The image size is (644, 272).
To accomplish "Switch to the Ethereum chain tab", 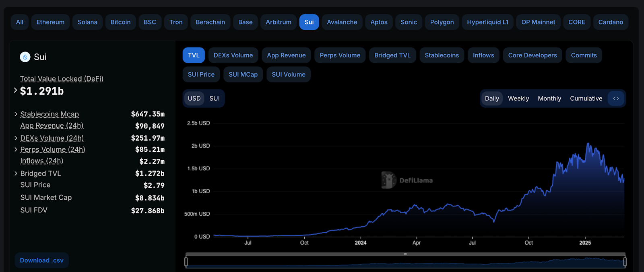I will pos(50,22).
